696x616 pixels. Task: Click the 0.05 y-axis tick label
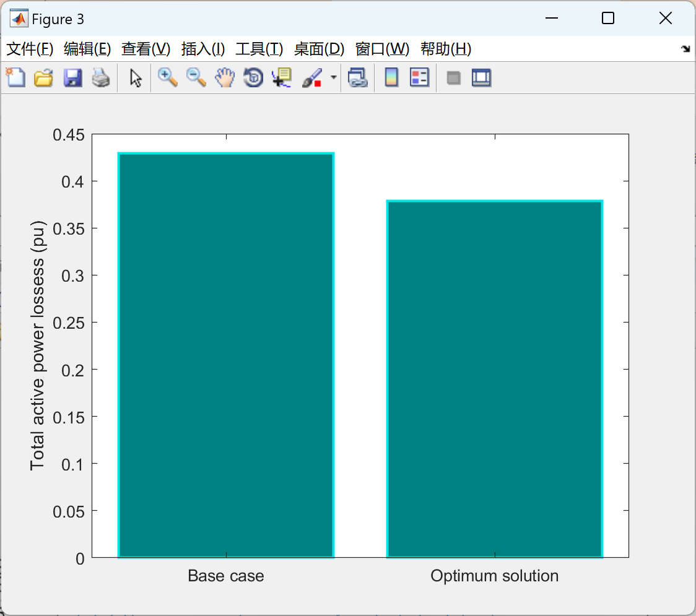(x=69, y=511)
